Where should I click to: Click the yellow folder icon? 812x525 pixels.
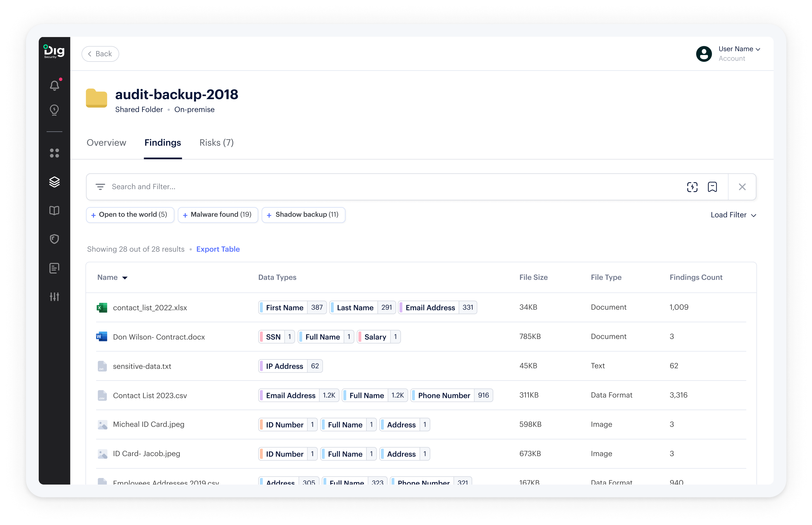coord(97,98)
